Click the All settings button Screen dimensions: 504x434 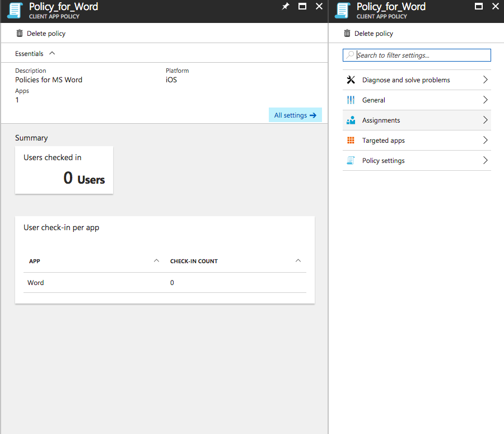pos(295,115)
